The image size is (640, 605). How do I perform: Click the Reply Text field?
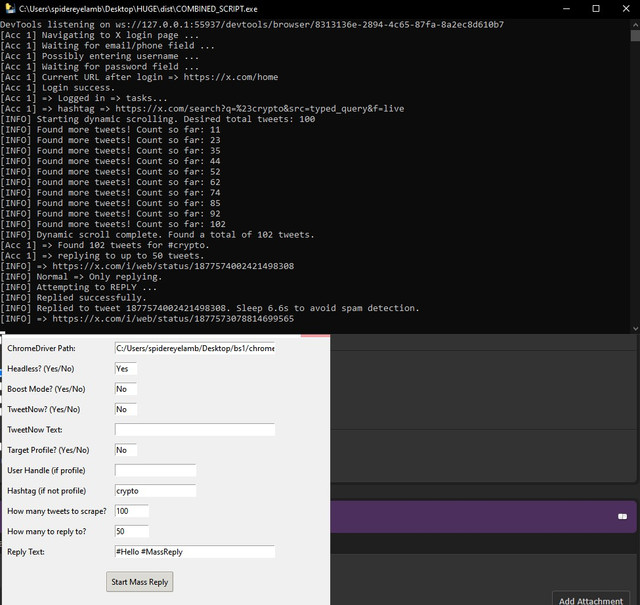(195, 552)
